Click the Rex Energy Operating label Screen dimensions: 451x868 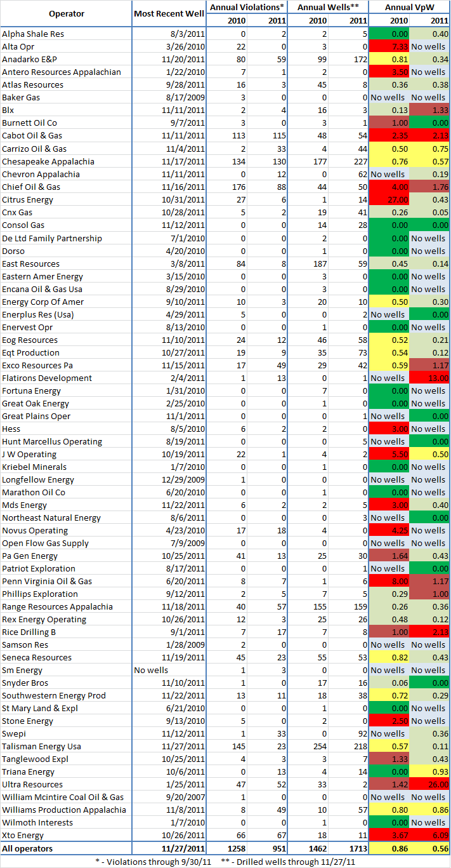click(x=44, y=619)
